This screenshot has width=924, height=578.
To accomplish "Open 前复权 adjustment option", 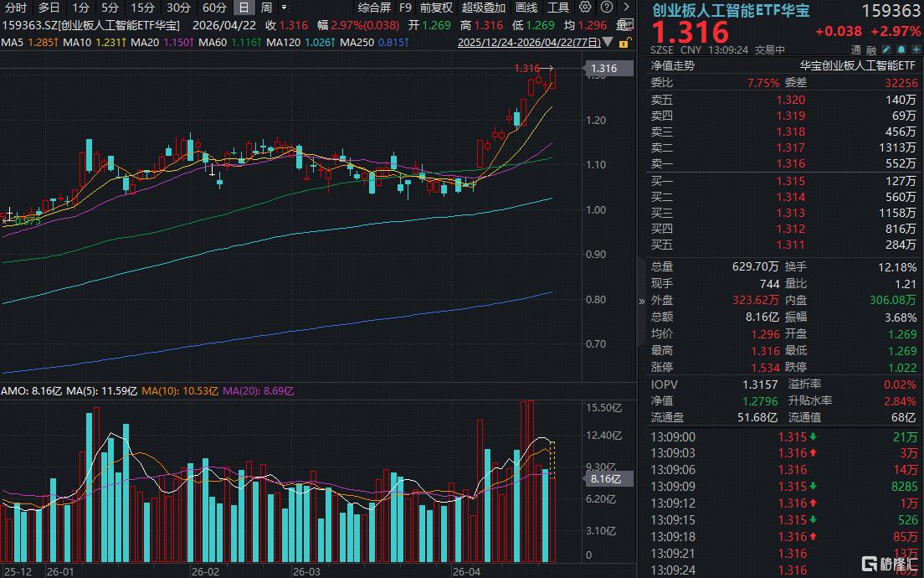I will coord(437,8).
